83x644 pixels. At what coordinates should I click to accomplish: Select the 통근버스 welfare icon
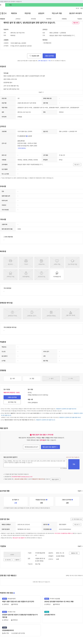tap(10, 262)
